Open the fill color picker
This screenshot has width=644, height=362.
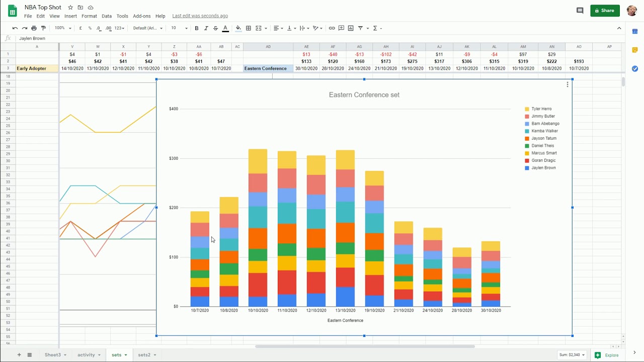pyautogui.click(x=238, y=28)
